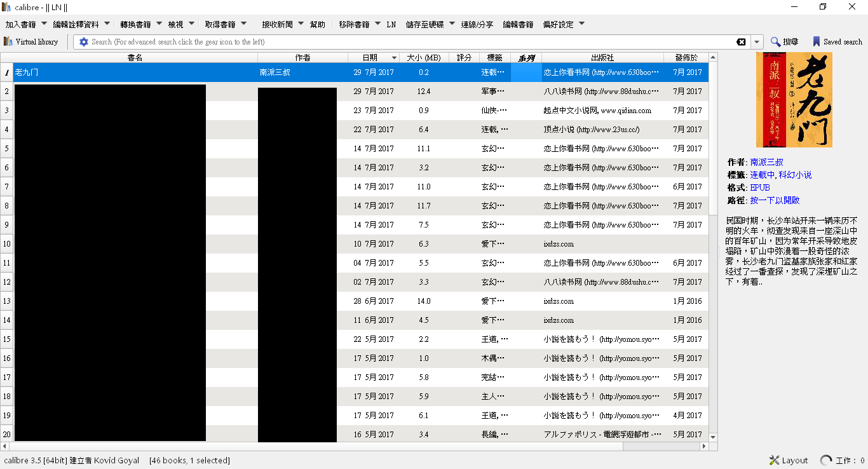The width and height of the screenshot is (868, 469).
Task: Click the 接收新聞 toolbar button
Action: coord(278,25)
